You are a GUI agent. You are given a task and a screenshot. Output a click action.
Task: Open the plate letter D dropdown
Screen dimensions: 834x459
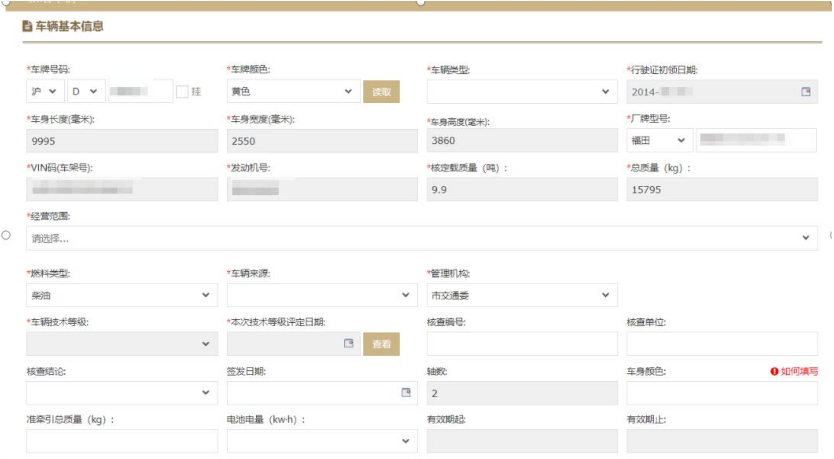click(85, 92)
